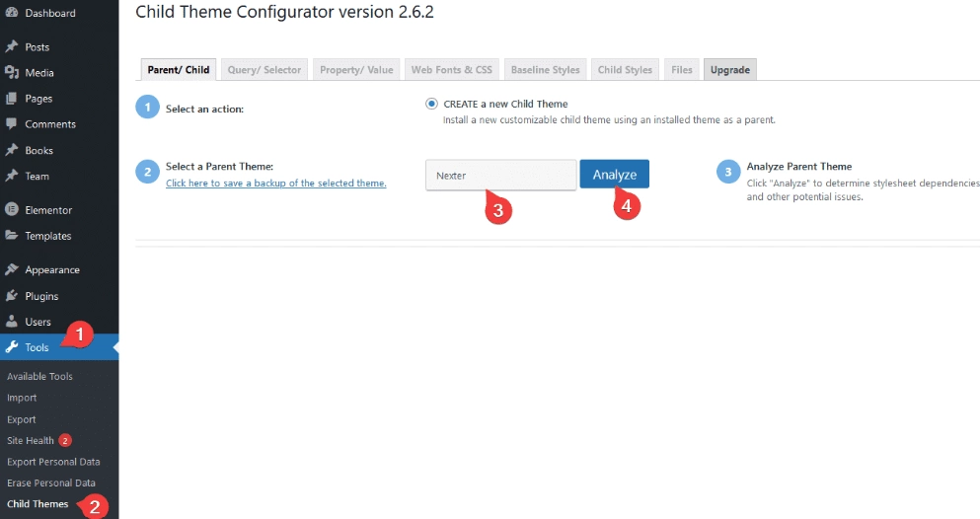980x519 pixels.
Task: Open the Import submenu item
Action: point(22,398)
